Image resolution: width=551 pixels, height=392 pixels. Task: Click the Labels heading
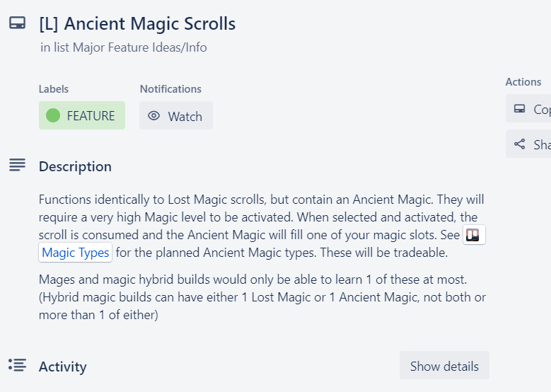[x=54, y=89]
